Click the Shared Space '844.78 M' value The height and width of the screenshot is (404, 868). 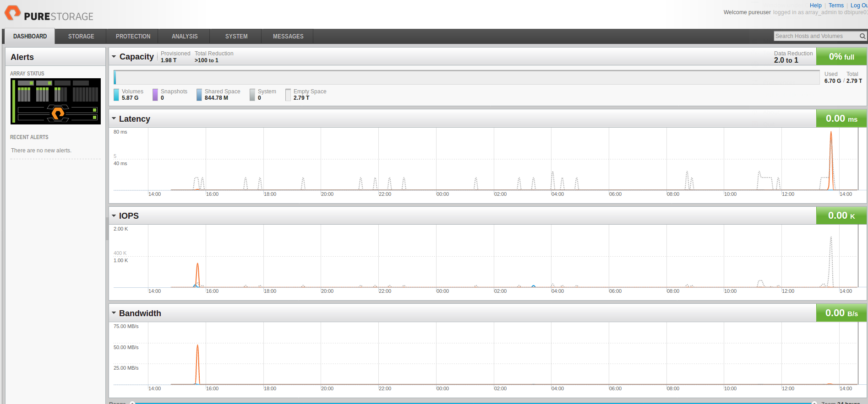[216, 98]
